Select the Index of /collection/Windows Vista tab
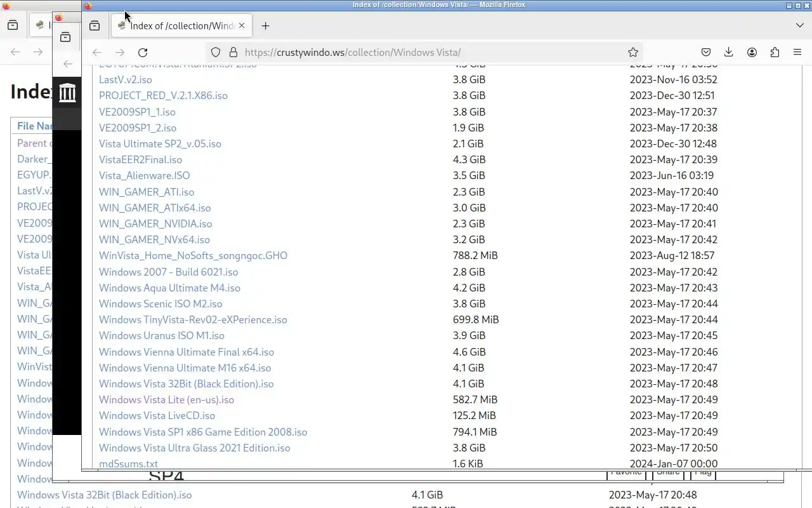Viewport: 812px width, 508px height. (182, 25)
